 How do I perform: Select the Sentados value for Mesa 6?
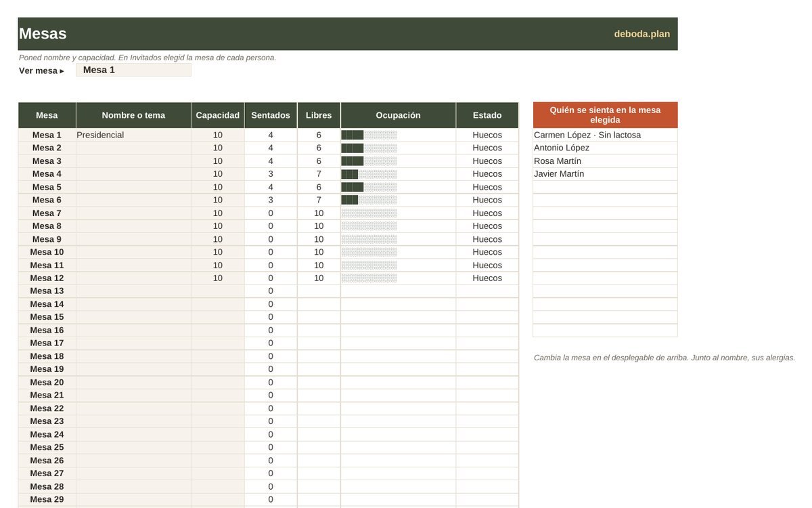[x=271, y=200]
